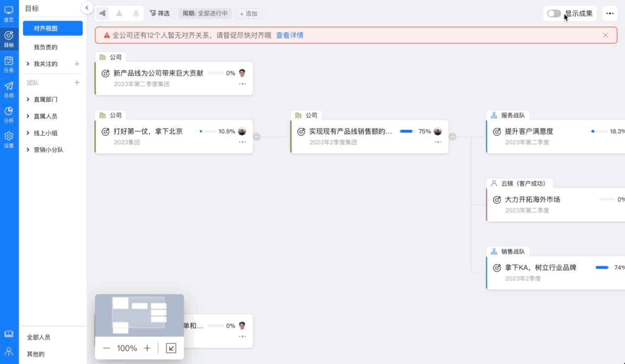Collapse children of 实现现有产品线销售额 node
The width and height of the screenshot is (625, 364).
click(453, 137)
